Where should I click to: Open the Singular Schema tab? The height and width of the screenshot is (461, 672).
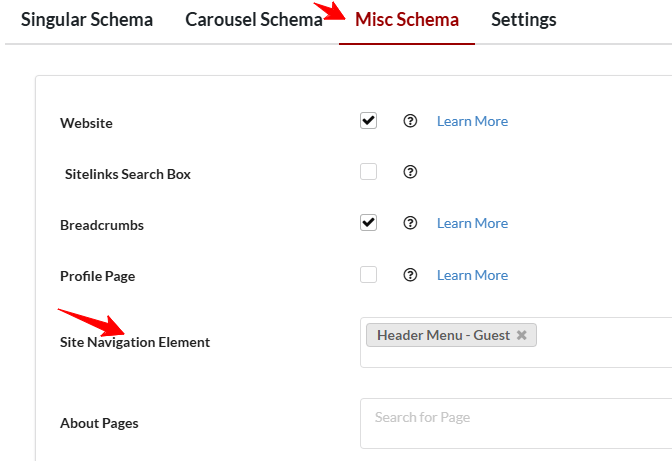point(87,20)
